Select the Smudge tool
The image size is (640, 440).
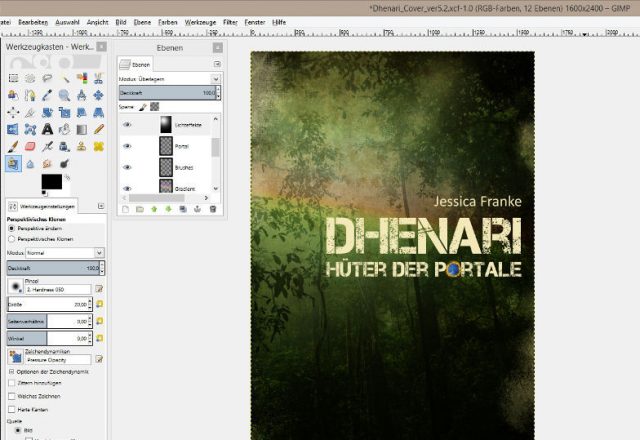[x=47, y=164]
